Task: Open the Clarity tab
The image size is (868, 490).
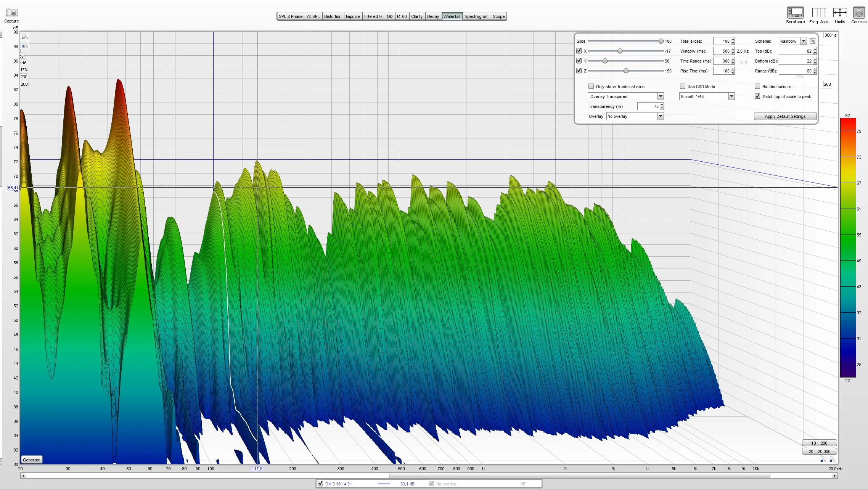Action: pyautogui.click(x=417, y=16)
